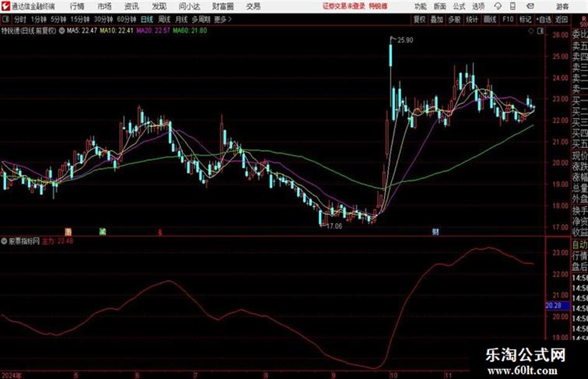The width and height of the screenshot is (588, 379).
Task: Open the mail envelope icon
Action: tap(530, 6)
